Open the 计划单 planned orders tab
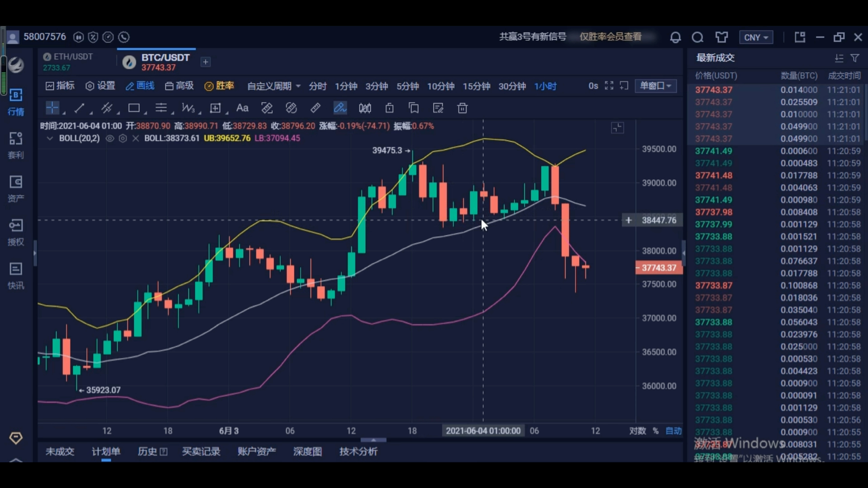This screenshot has width=868, height=488. tap(106, 451)
